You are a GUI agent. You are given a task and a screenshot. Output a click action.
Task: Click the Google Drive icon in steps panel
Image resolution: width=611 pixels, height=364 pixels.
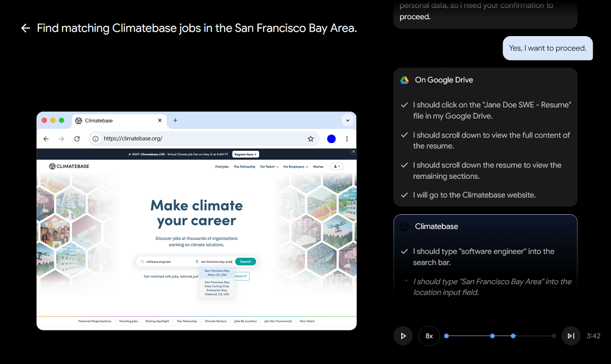coord(404,80)
